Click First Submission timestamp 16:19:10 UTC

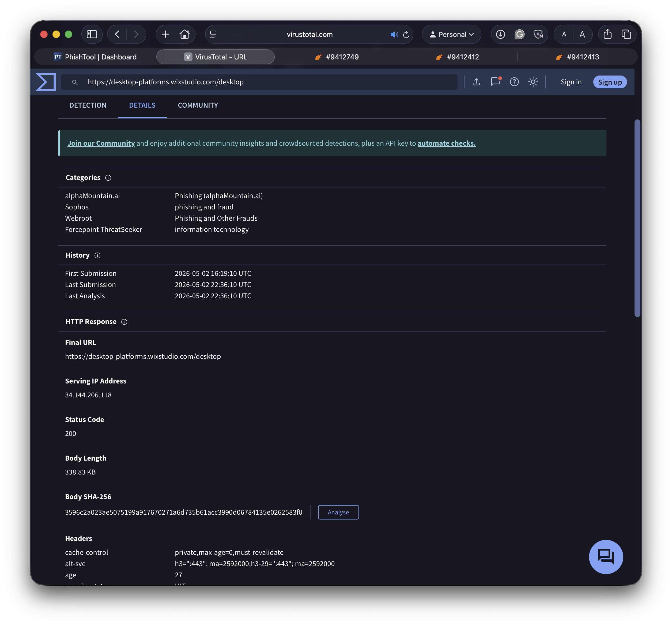213,273
